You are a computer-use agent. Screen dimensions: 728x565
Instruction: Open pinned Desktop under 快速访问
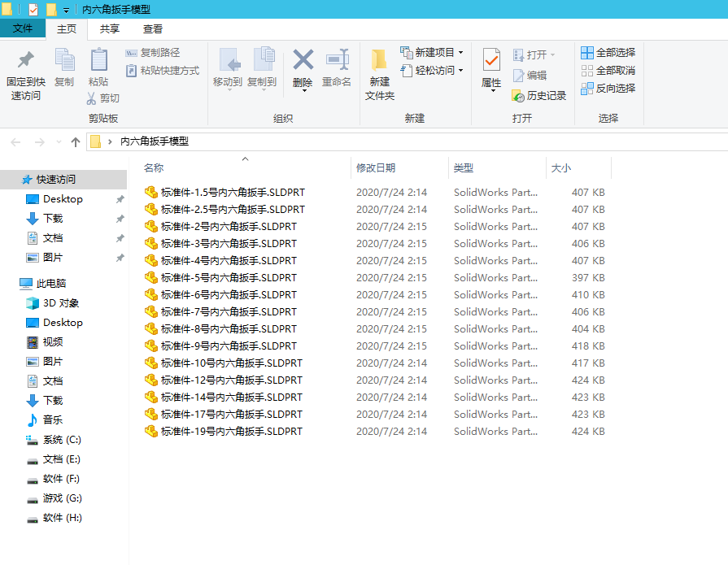point(63,199)
